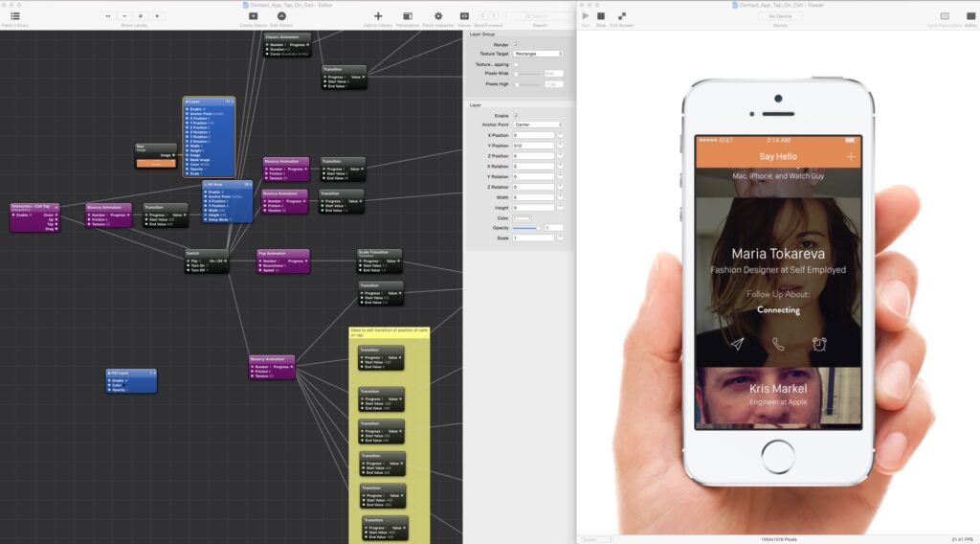
Task: Open the Texture Target dropdown
Action: click(539, 55)
